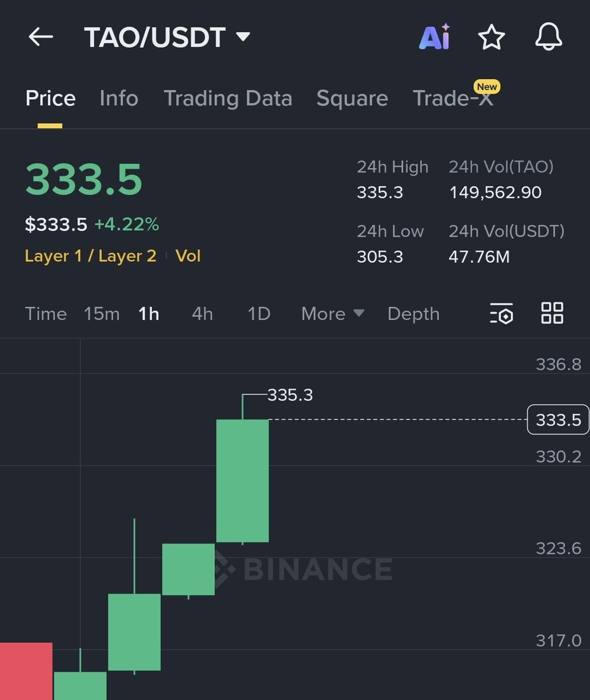Switch to the Trading Data tab
The height and width of the screenshot is (700, 590).
[x=228, y=98]
